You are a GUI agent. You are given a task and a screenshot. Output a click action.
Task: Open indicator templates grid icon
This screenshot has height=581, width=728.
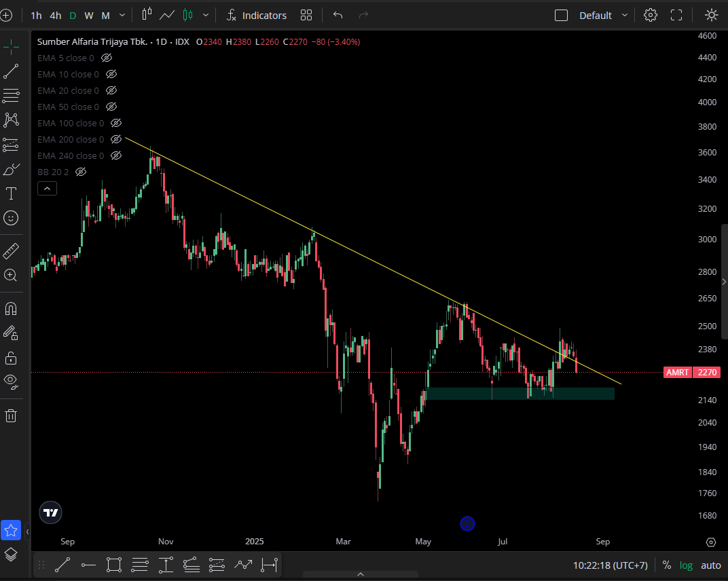click(x=306, y=16)
